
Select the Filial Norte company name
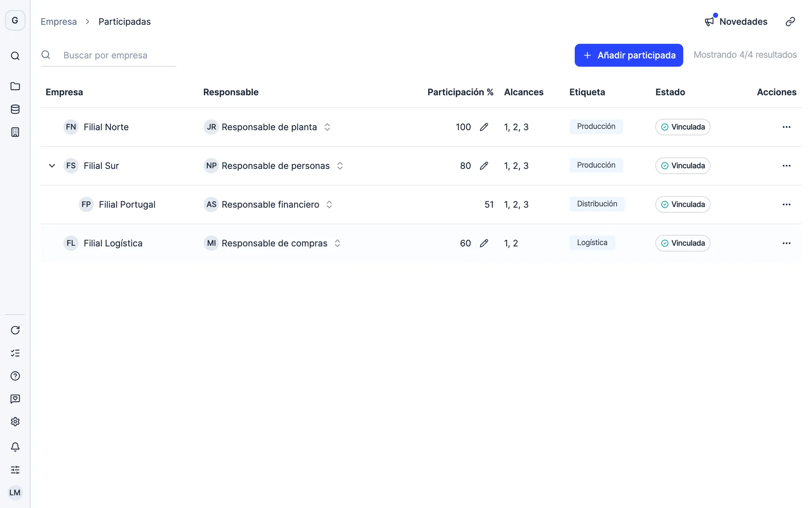pos(106,127)
